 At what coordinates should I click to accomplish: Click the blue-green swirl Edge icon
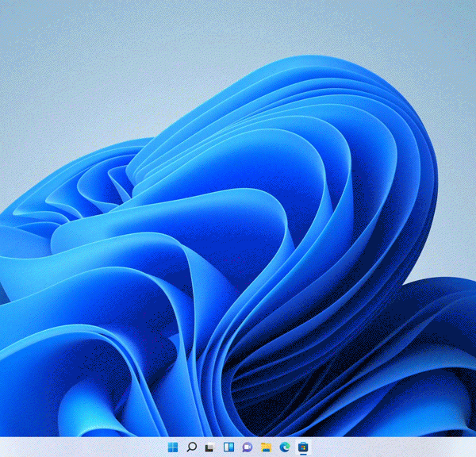pyautogui.click(x=284, y=447)
